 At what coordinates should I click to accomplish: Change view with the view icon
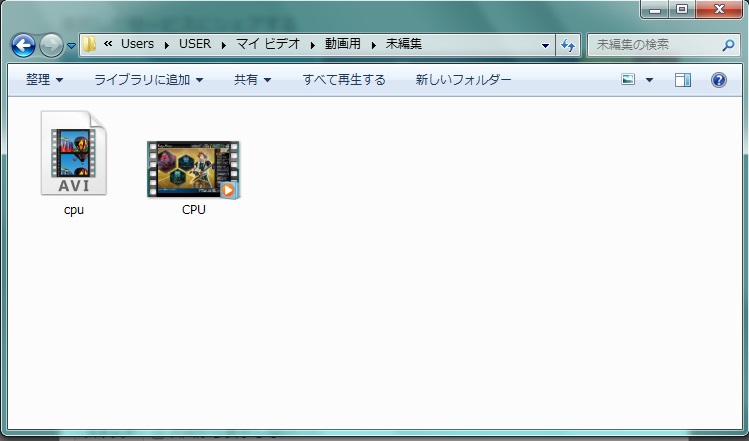pos(628,79)
